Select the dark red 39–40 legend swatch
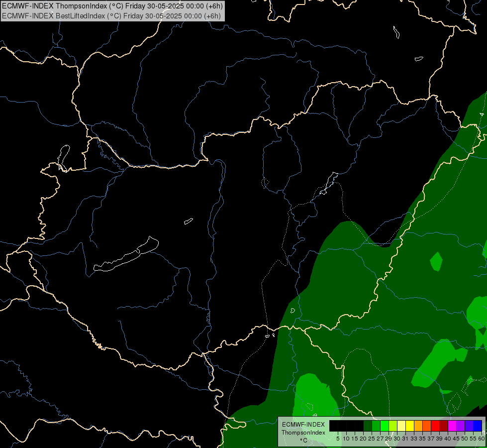 tap(444, 426)
